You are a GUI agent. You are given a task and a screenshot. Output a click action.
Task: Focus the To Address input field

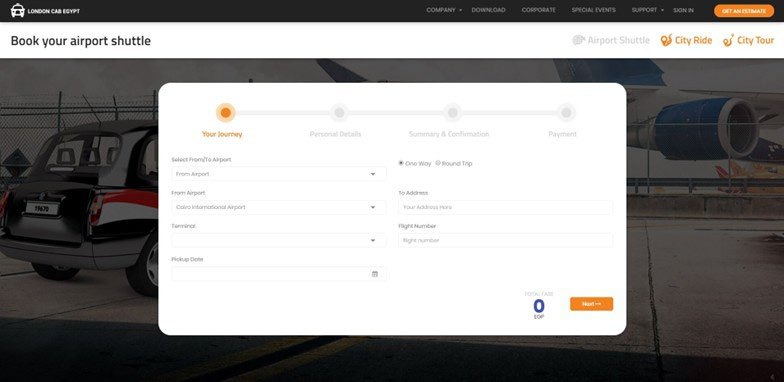(506, 207)
